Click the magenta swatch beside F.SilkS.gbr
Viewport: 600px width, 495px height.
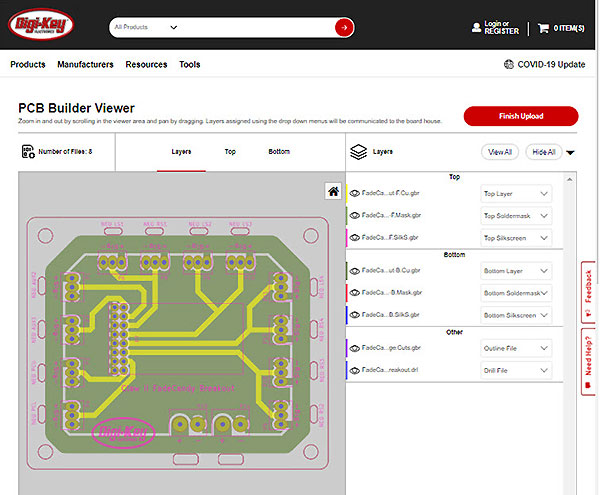click(x=347, y=238)
